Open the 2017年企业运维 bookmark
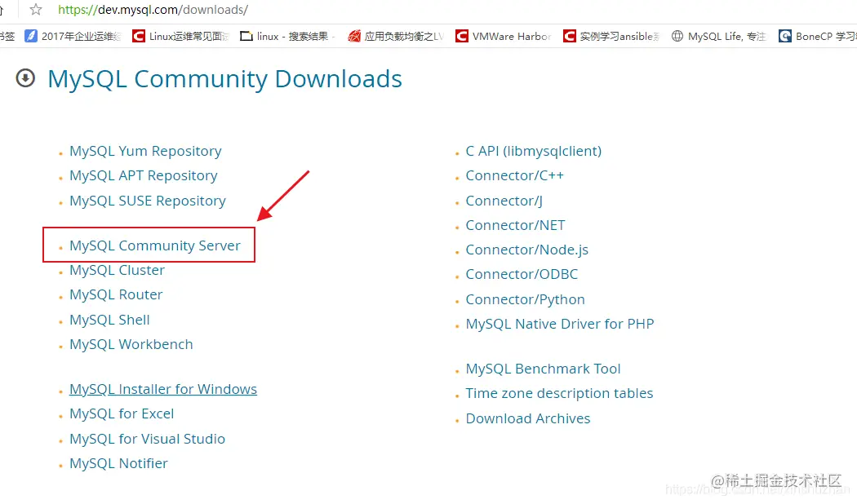This screenshot has height=504, width=857. (73, 36)
